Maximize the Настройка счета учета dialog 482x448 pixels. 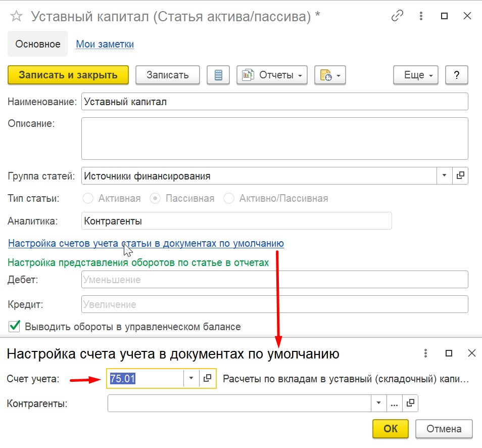tap(449, 353)
